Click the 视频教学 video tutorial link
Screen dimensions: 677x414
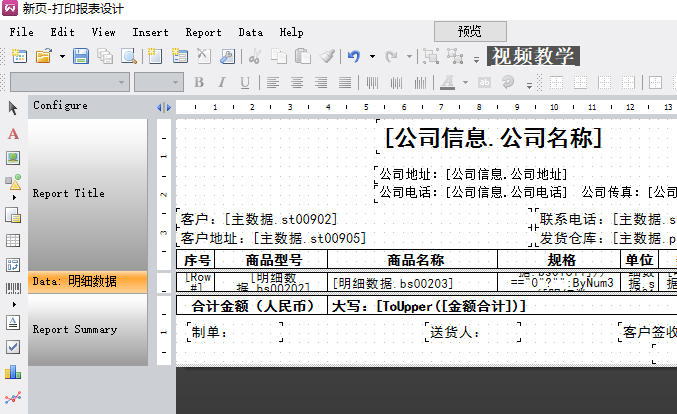[x=533, y=56]
